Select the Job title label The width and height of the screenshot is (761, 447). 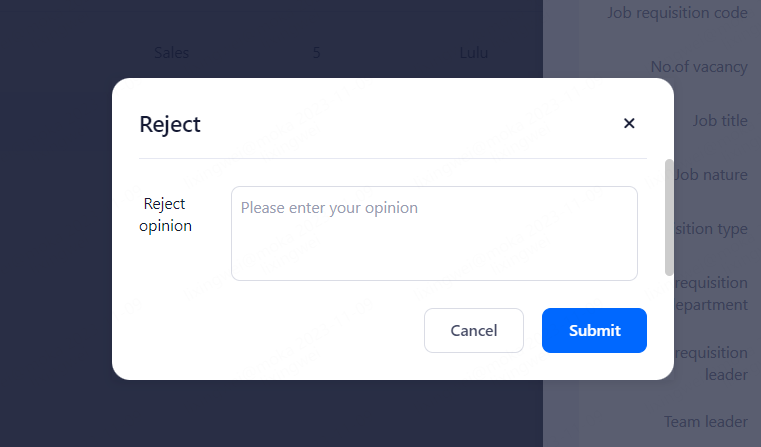coord(720,121)
